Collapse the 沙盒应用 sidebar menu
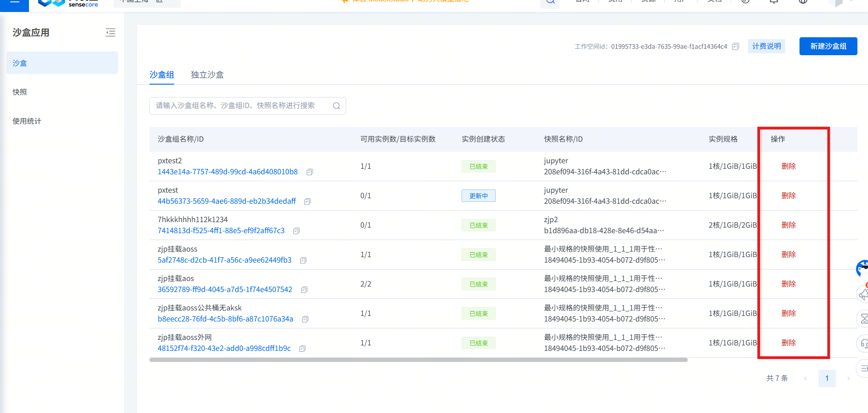 110,33
